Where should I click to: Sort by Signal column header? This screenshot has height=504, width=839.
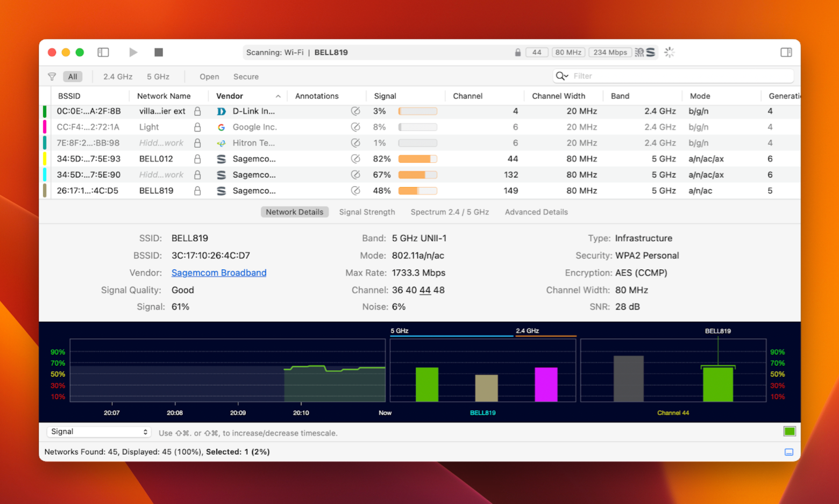click(x=385, y=96)
